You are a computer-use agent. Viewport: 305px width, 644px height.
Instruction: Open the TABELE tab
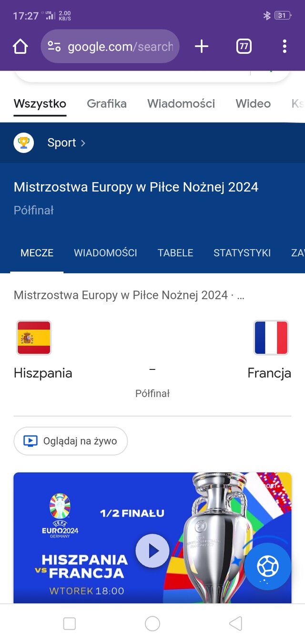175,253
